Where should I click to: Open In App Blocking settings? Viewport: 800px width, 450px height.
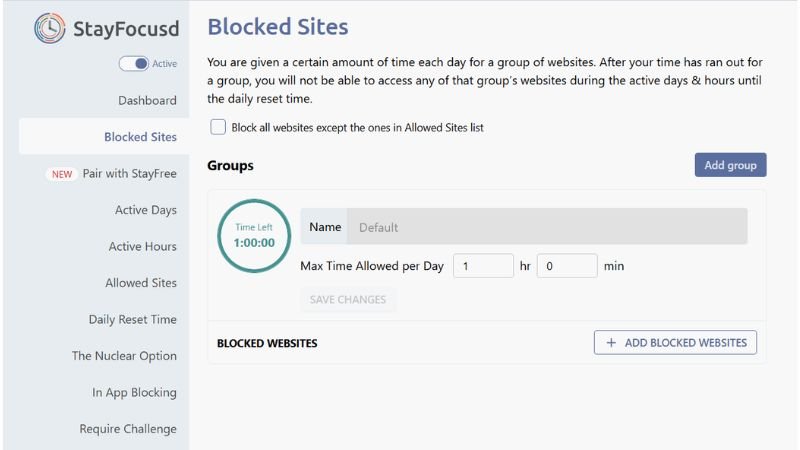pos(134,392)
